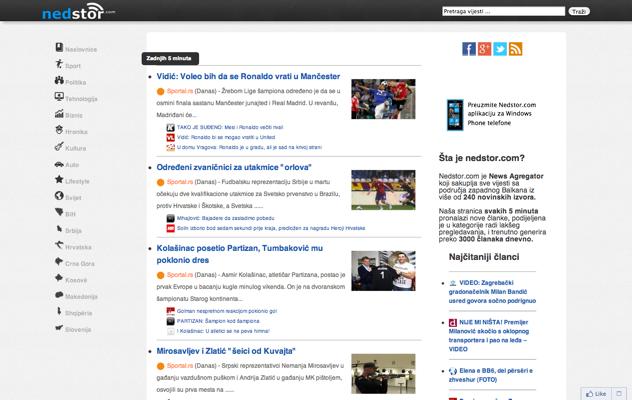Open the Crna Gora section
Viewport: 632px width, 400px height.
(x=80, y=263)
